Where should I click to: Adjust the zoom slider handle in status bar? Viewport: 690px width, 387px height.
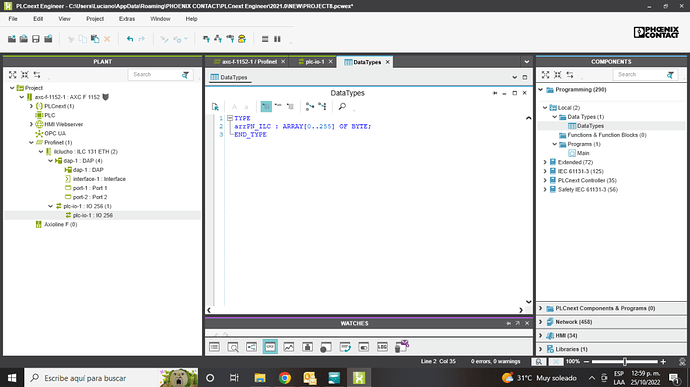click(x=624, y=362)
